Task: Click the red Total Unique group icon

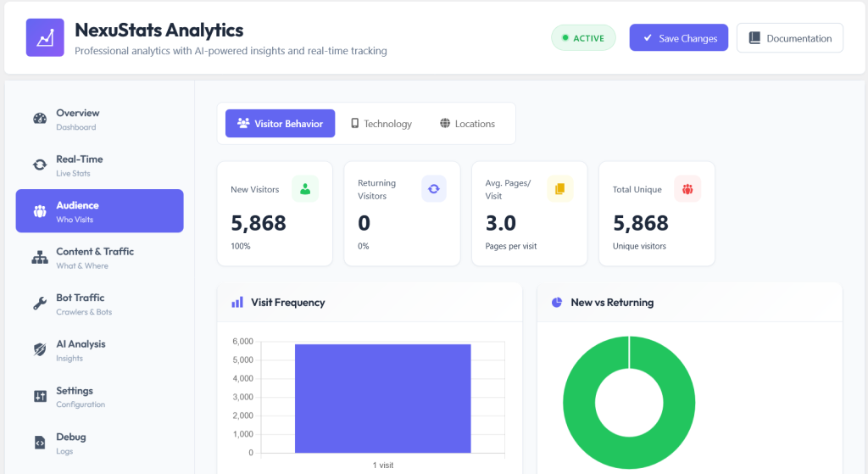Action: pos(687,189)
